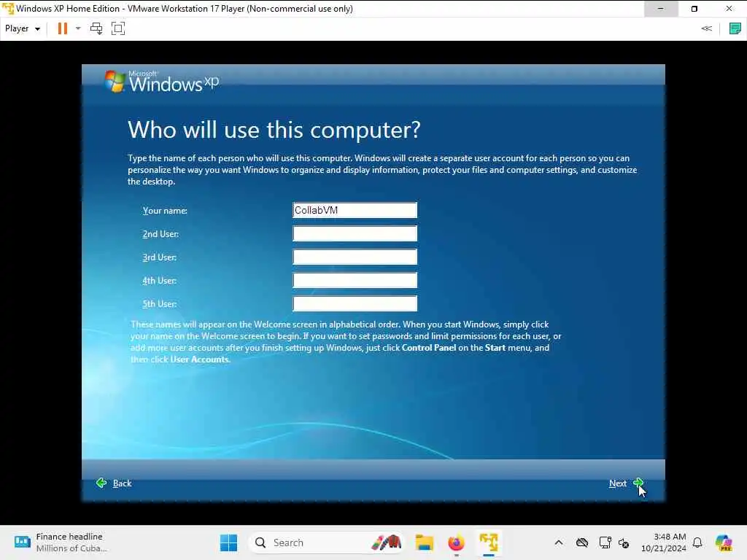Click the cloud sync tray icon

pyautogui.click(x=582, y=542)
